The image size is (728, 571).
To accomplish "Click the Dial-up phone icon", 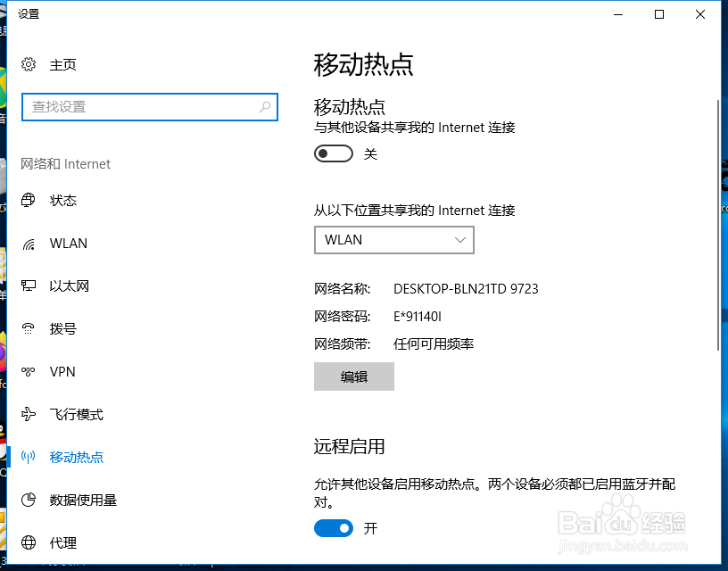I will pyautogui.click(x=29, y=328).
